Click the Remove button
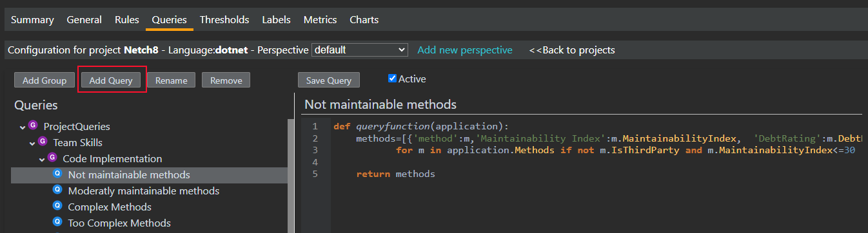Image resolution: width=868 pixels, height=233 pixels. coord(226,80)
